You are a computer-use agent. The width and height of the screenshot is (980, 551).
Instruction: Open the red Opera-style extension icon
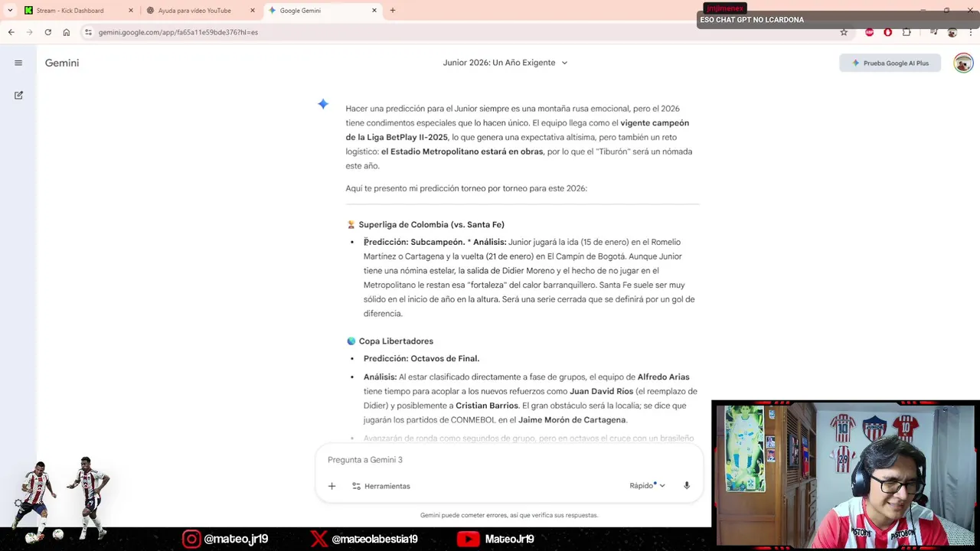tap(887, 32)
